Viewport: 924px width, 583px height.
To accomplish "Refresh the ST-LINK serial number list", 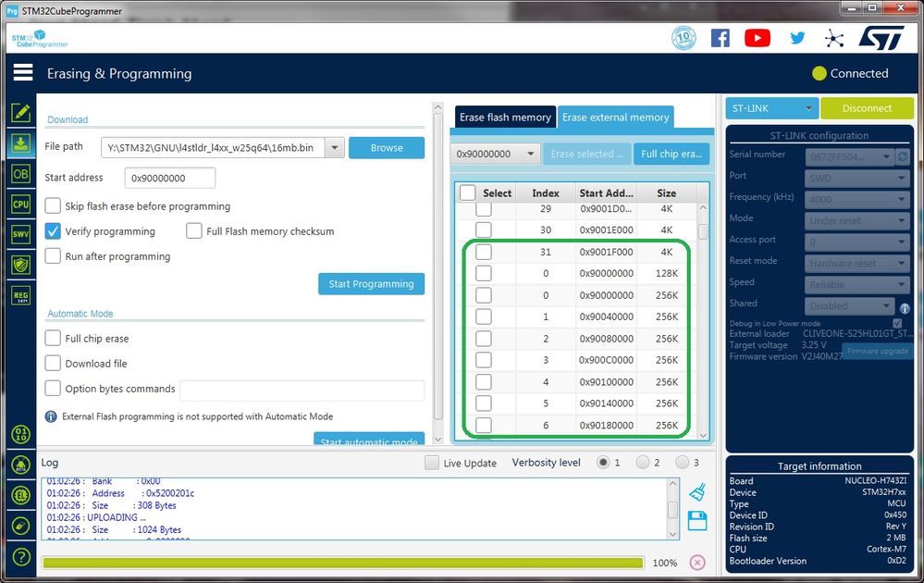I will (x=902, y=156).
